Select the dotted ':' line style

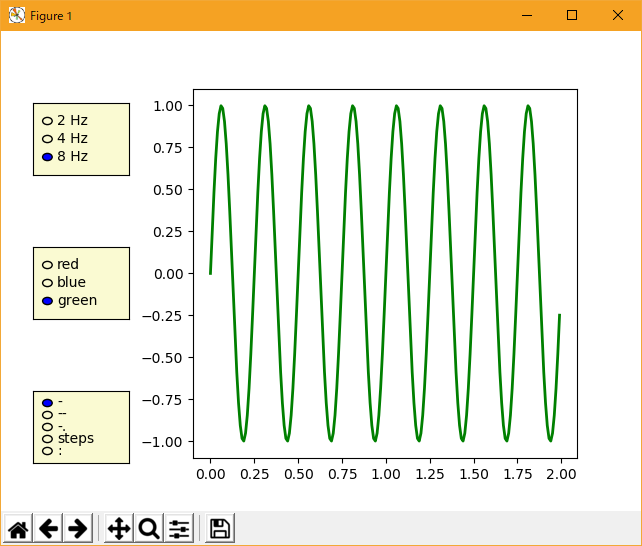point(47,451)
